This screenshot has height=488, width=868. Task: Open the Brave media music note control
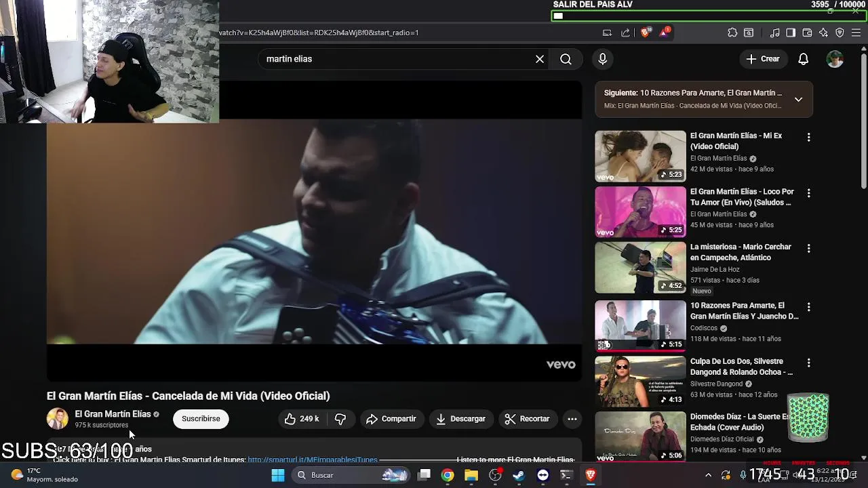[x=774, y=33]
